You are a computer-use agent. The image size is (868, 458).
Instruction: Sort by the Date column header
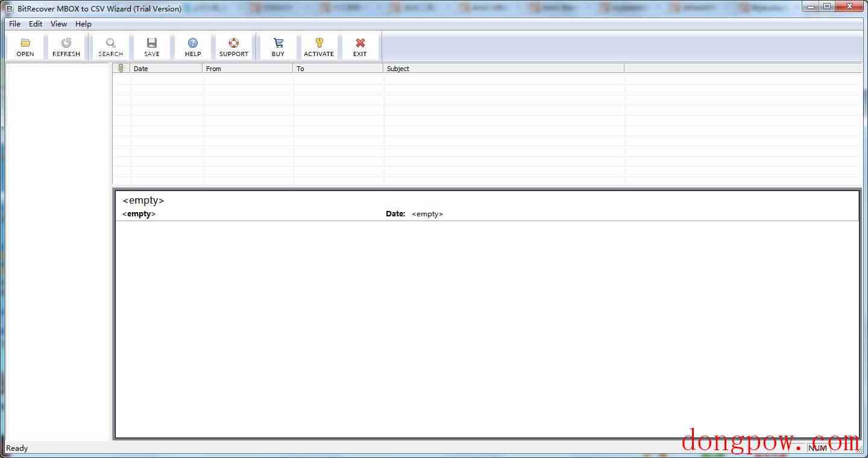[166, 68]
